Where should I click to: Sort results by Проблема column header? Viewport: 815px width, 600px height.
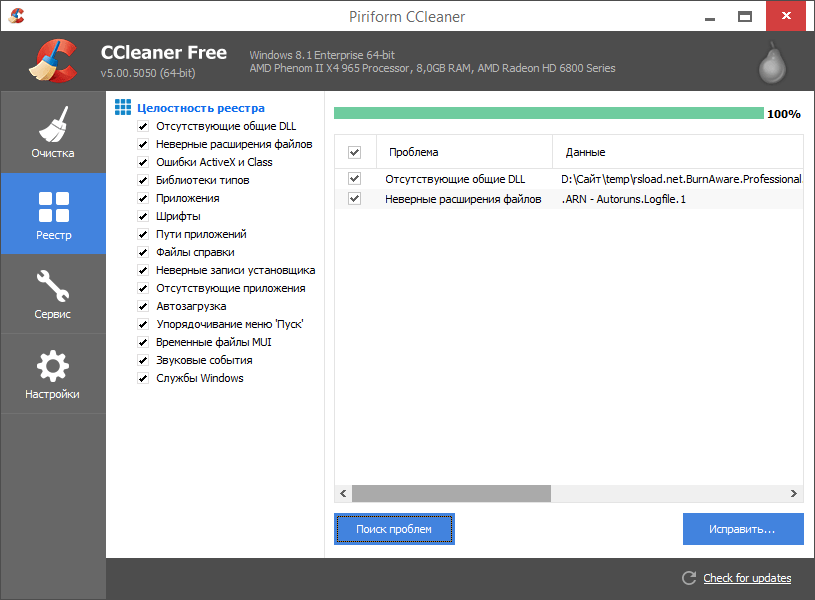pyautogui.click(x=463, y=152)
